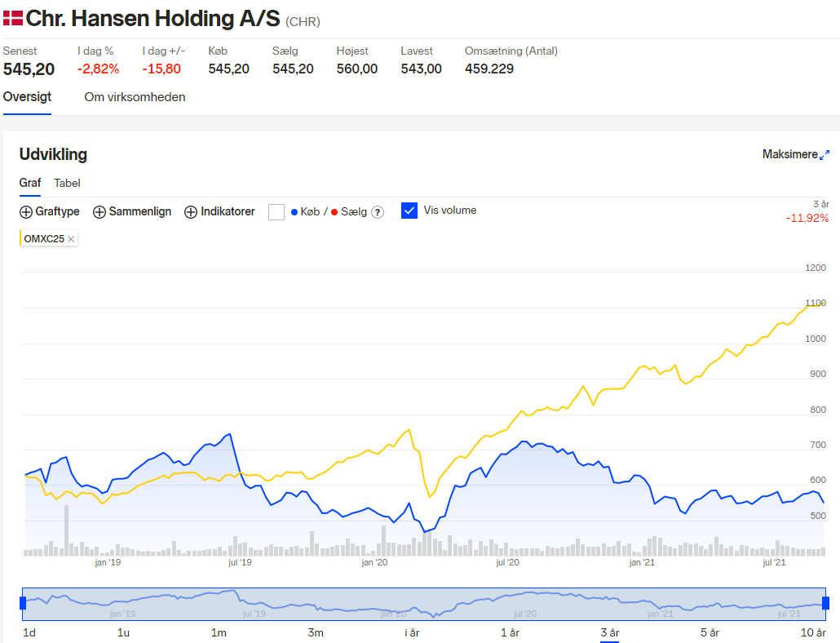Click the plus icon beside Indikatorer
840x643 pixels.
pyautogui.click(x=191, y=212)
